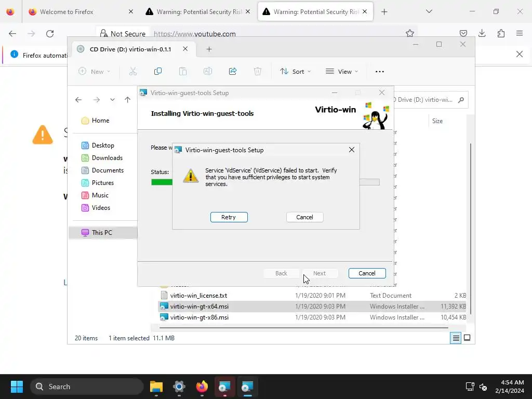Select This PC in File Explorer sidebar
532x399 pixels.
pos(103,233)
